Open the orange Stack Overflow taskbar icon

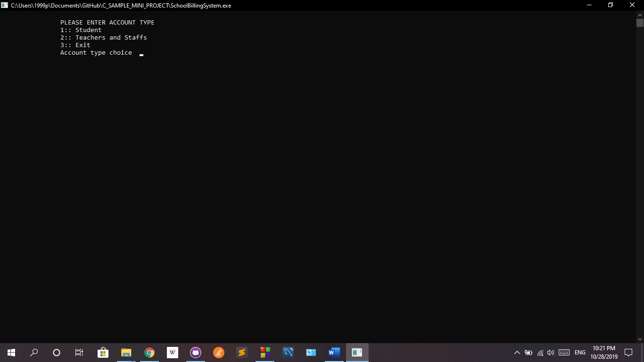click(218, 353)
